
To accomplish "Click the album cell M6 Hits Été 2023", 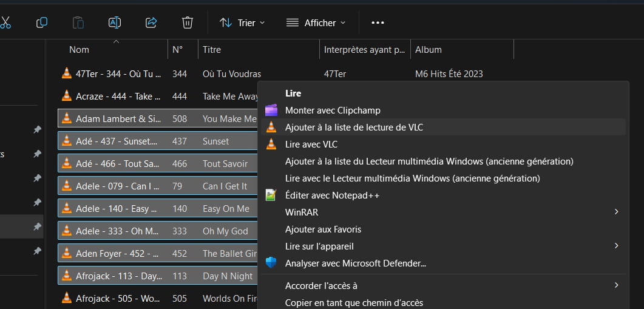I will [x=449, y=74].
